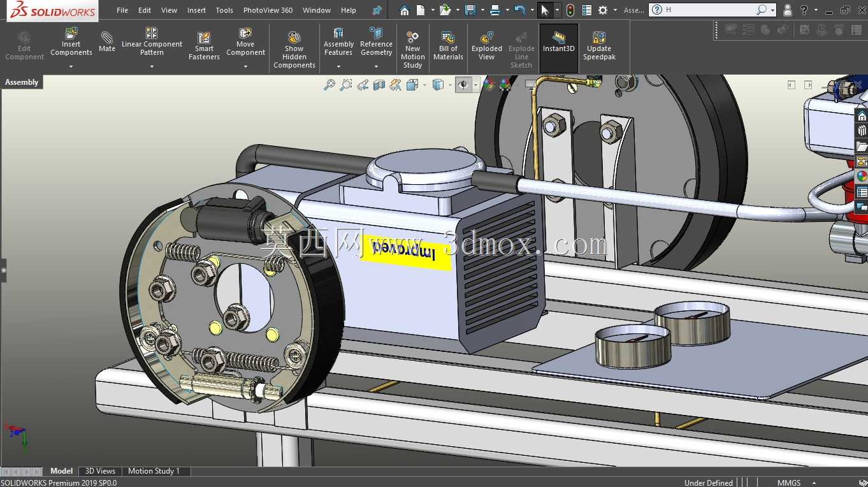Open Linear Component Pattern tool
The width and height of the screenshot is (868, 487).
click(152, 42)
